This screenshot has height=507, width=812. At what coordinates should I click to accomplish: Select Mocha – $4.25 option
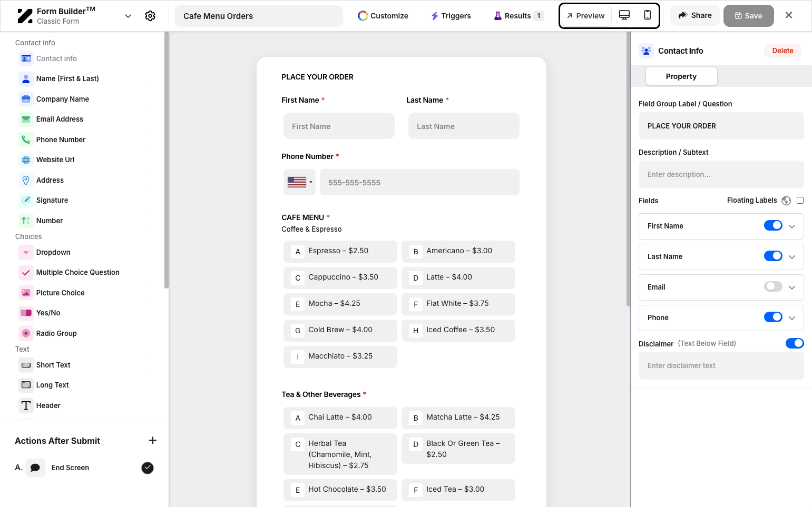tap(340, 304)
